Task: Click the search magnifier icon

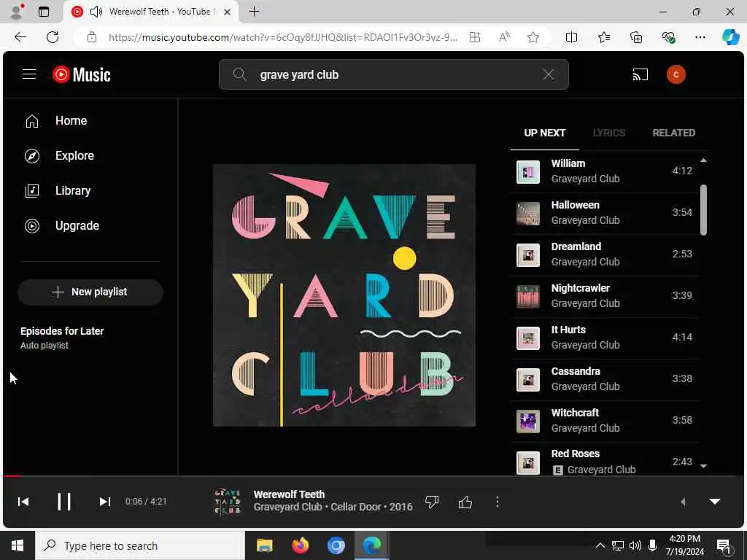Action: pyautogui.click(x=239, y=74)
